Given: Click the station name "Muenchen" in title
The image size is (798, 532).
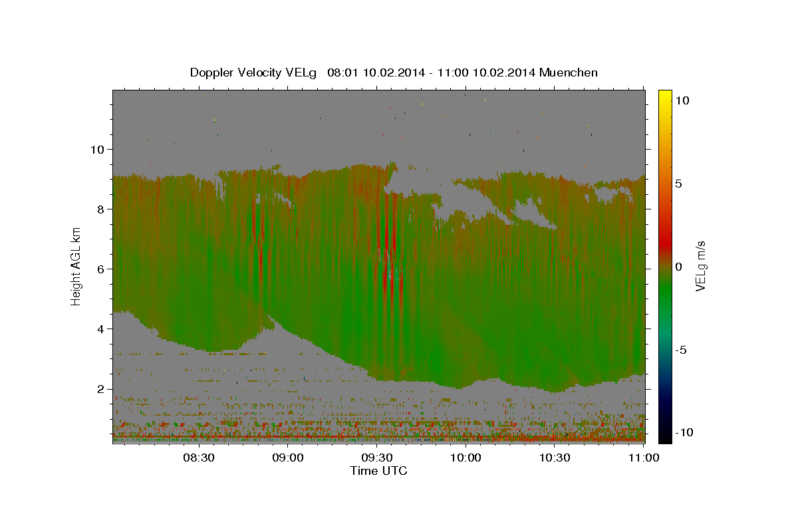Looking at the screenshot, I should (x=569, y=72).
